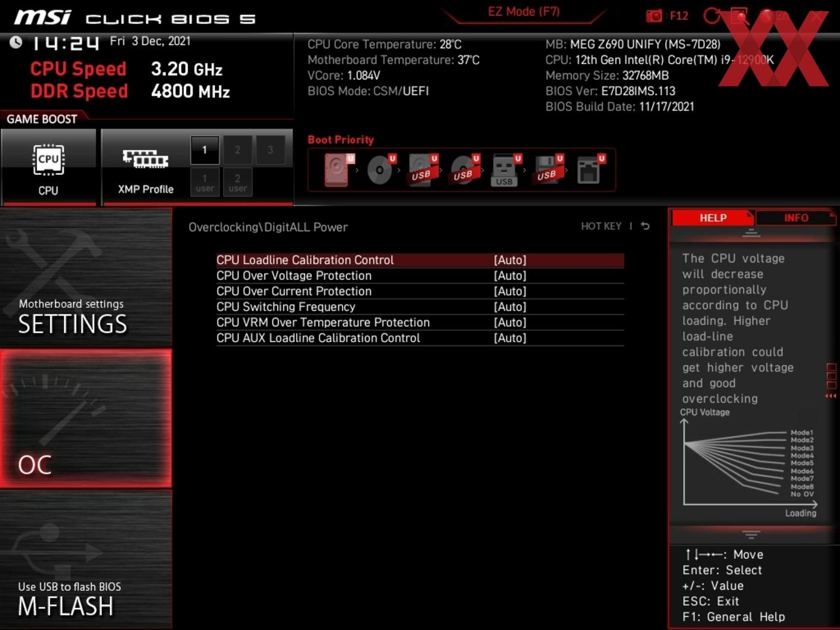This screenshot has width=840, height=630.
Task: Open CPU AUX Loadline Calibration [Auto] value
Action: [510, 338]
